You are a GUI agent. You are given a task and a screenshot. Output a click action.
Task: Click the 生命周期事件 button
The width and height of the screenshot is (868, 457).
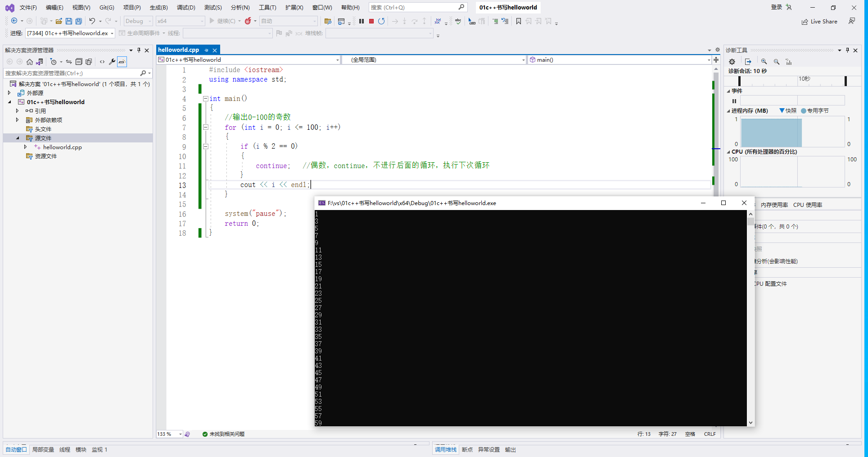tap(140, 33)
